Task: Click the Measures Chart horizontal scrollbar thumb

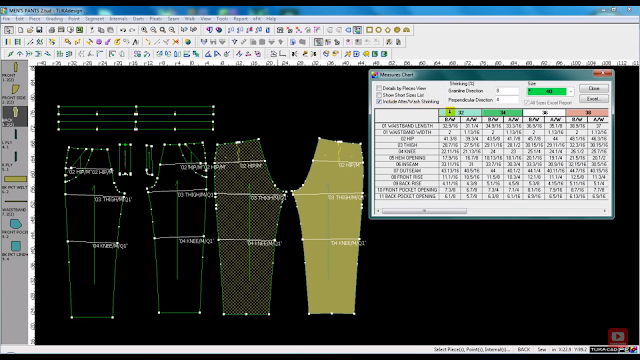Action: pyautogui.click(x=424, y=211)
